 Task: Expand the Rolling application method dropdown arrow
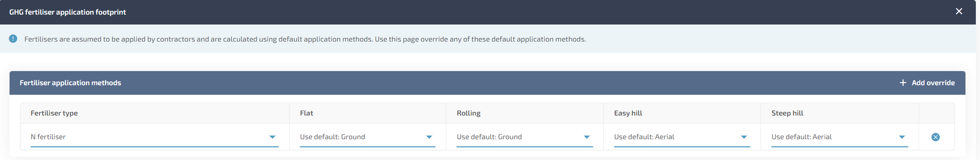(x=587, y=137)
